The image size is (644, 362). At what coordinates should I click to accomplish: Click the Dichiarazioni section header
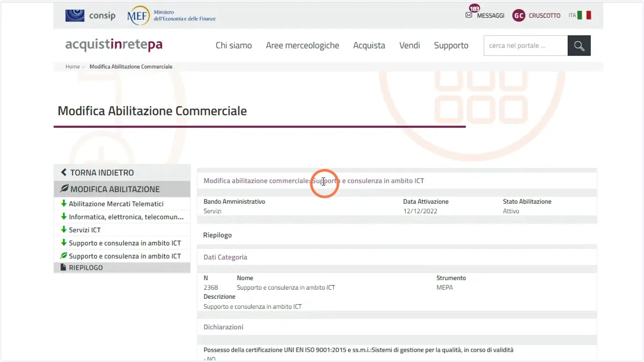click(x=223, y=327)
